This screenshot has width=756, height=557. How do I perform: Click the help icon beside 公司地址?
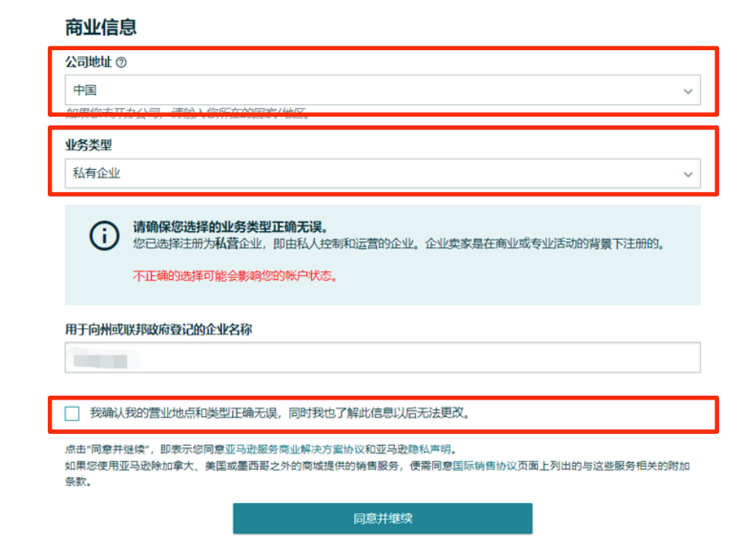[x=121, y=62]
